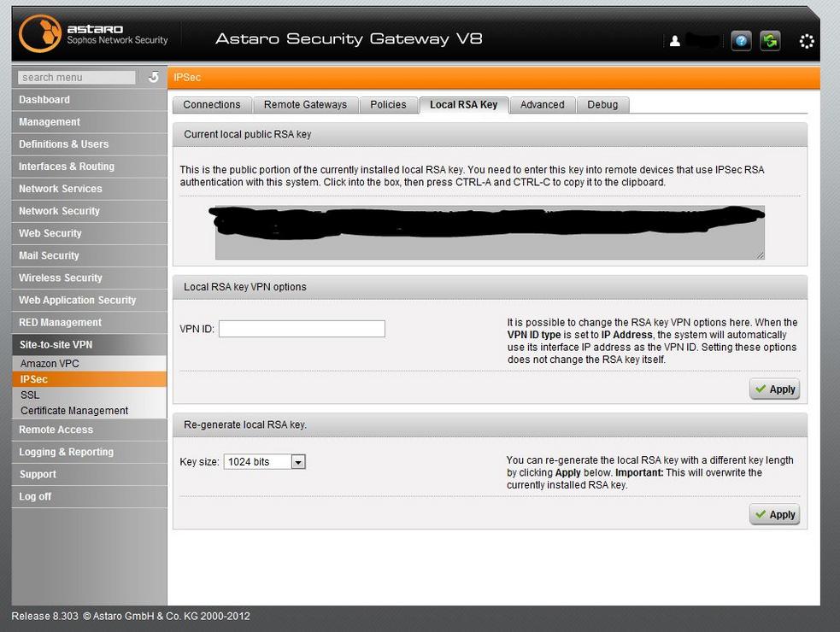Open Amazon VPC submenu item
This screenshot has width=840, height=632.
[x=89, y=364]
